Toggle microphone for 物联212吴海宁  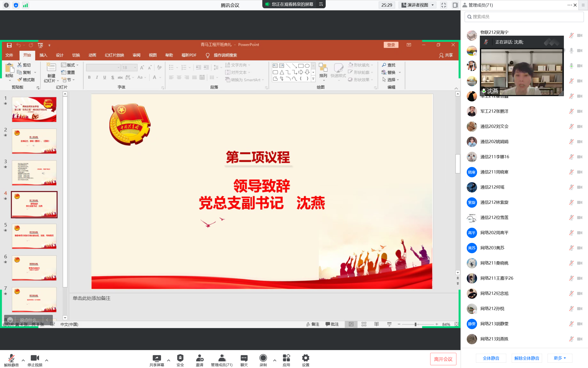point(571,35)
